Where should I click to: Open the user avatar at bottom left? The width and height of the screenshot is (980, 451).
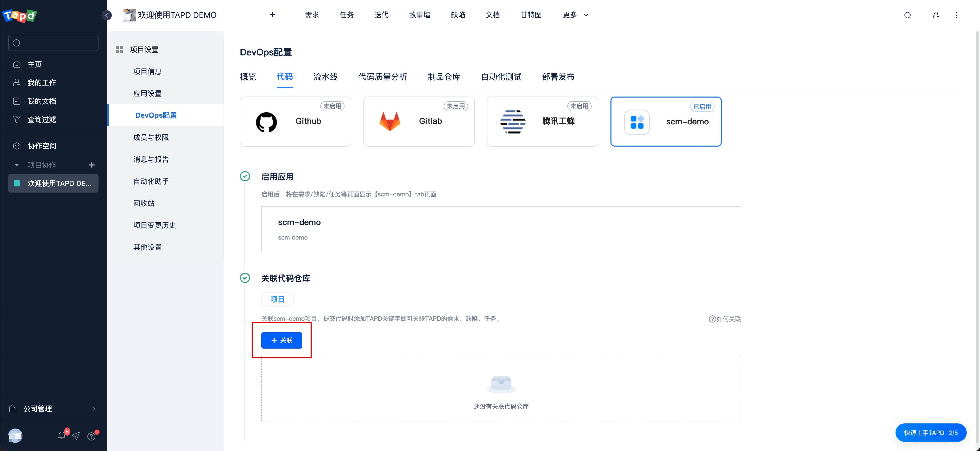click(x=15, y=435)
